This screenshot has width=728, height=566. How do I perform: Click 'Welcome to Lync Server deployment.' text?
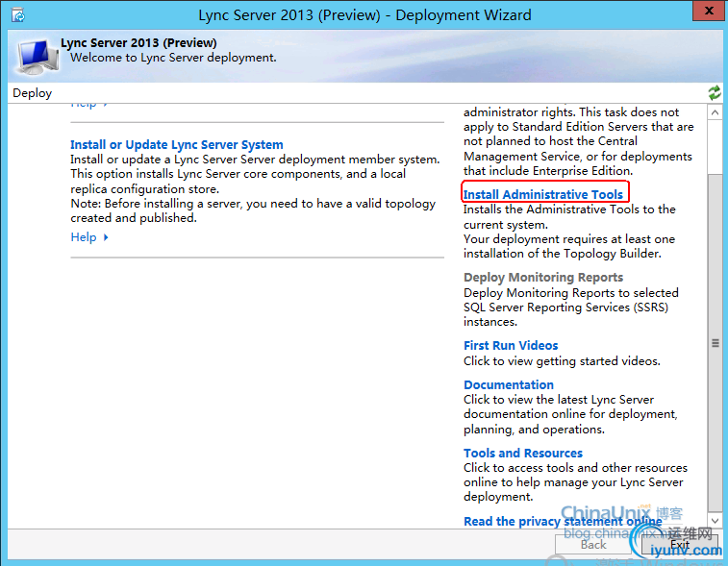(173, 58)
